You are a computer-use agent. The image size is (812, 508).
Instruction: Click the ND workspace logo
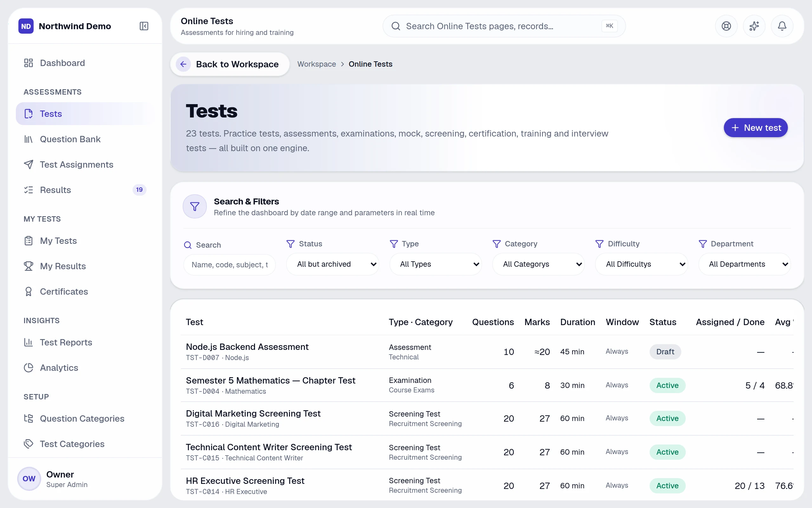[26, 26]
